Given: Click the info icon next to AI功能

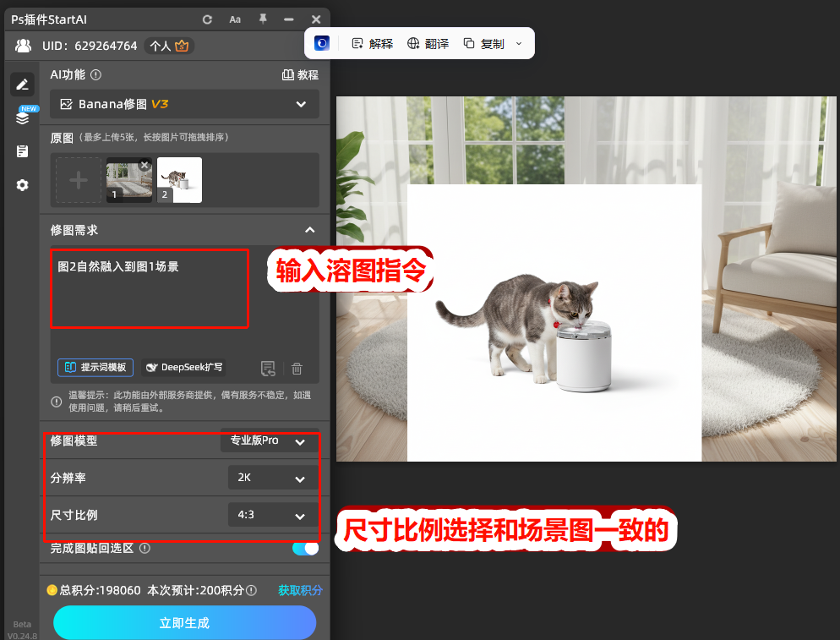Looking at the screenshot, I should click(95, 74).
